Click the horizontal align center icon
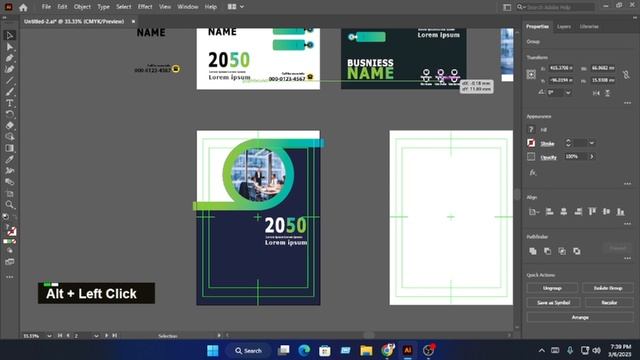Screen dimensions: 640x360 (x=564, y=211)
